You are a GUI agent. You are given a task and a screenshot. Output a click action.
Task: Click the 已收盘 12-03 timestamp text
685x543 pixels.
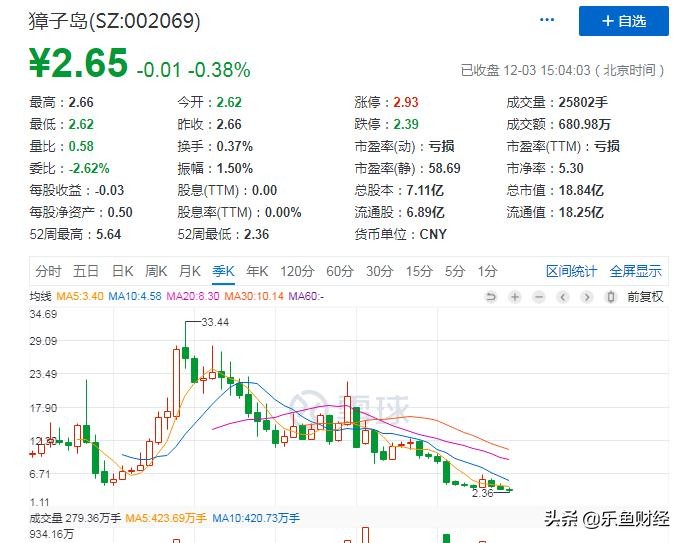point(562,70)
